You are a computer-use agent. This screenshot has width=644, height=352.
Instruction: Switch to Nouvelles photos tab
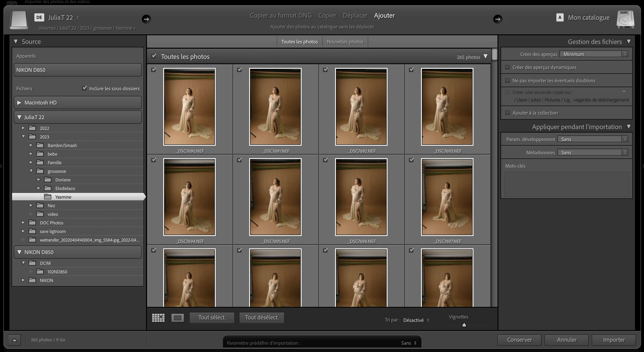(345, 42)
